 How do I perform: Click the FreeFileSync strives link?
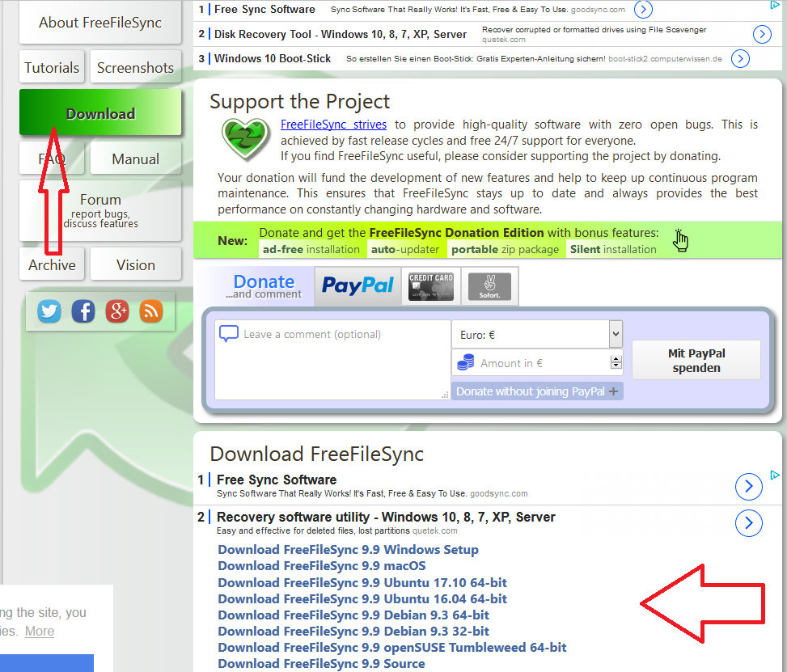[333, 125]
